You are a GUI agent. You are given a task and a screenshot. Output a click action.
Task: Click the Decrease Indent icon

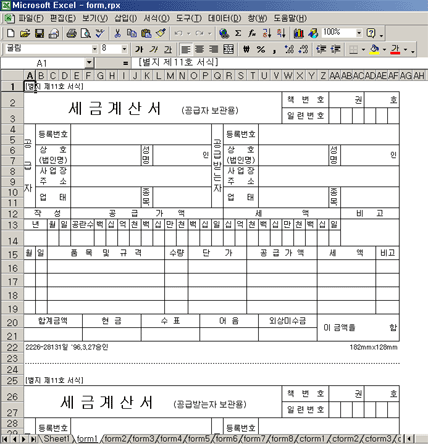coord(321,50)
